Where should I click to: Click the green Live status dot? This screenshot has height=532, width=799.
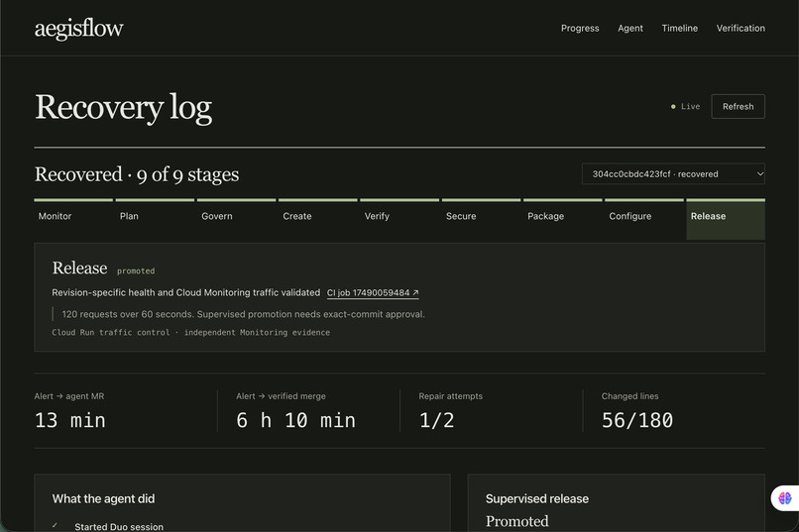click(673, 106)
